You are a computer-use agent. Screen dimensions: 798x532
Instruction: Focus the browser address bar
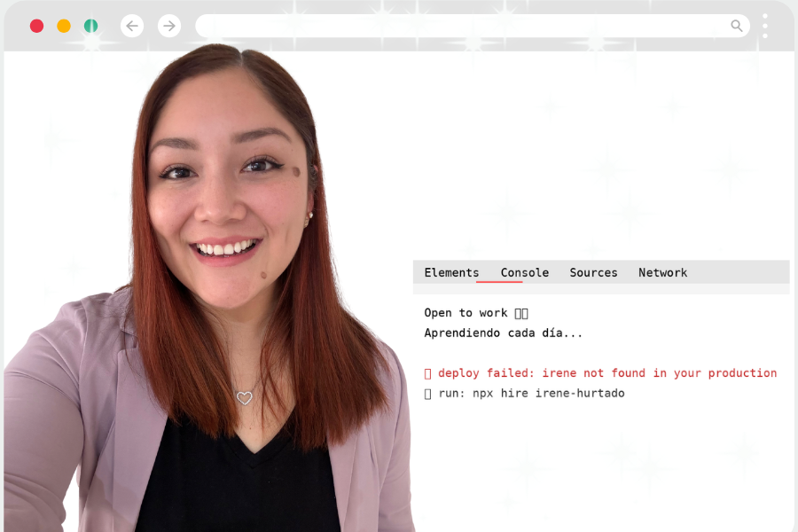click(461, 26)
